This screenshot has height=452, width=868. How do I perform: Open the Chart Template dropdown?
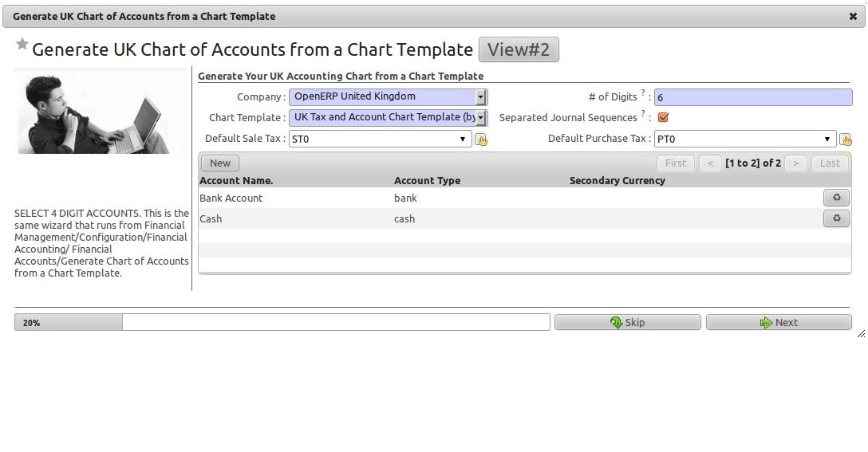point(480,118)
